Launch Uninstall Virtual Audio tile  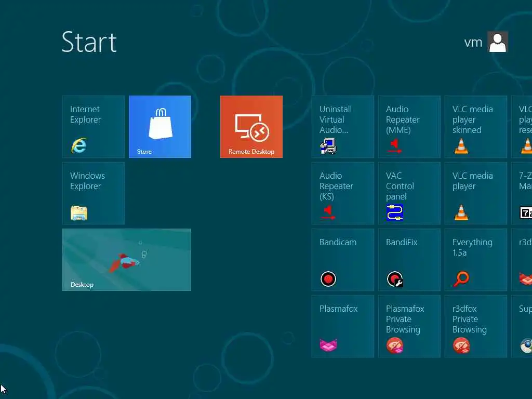(343, 127)
